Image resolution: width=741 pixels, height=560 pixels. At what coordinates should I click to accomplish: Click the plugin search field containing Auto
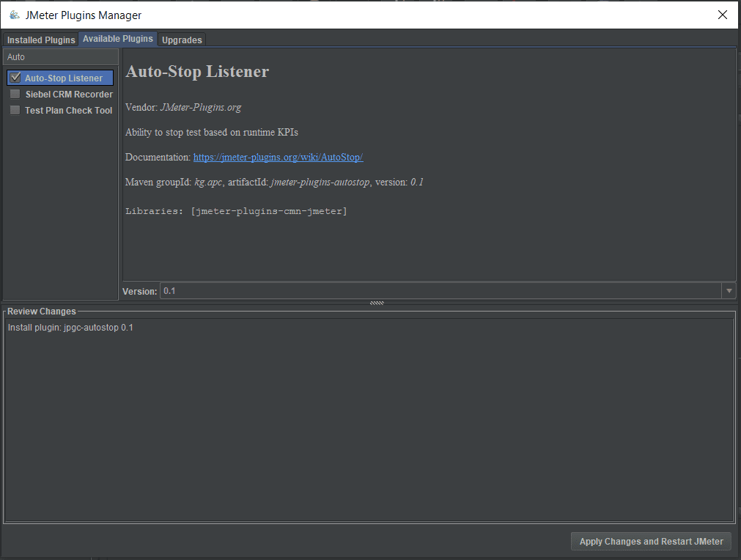click(61, 56)
